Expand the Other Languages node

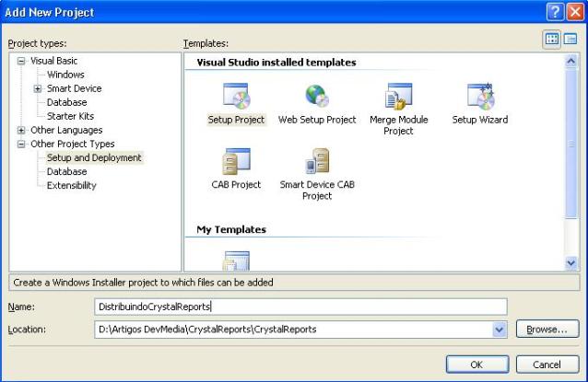[21, 130]
